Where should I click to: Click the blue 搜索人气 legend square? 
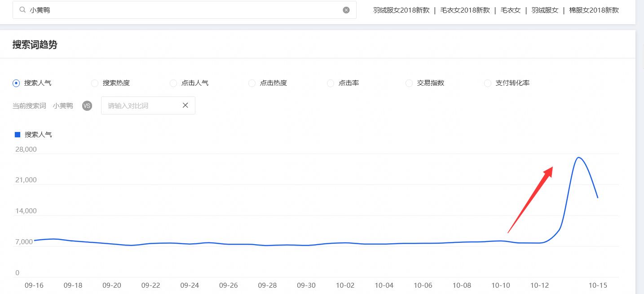(x=17, y=134)
